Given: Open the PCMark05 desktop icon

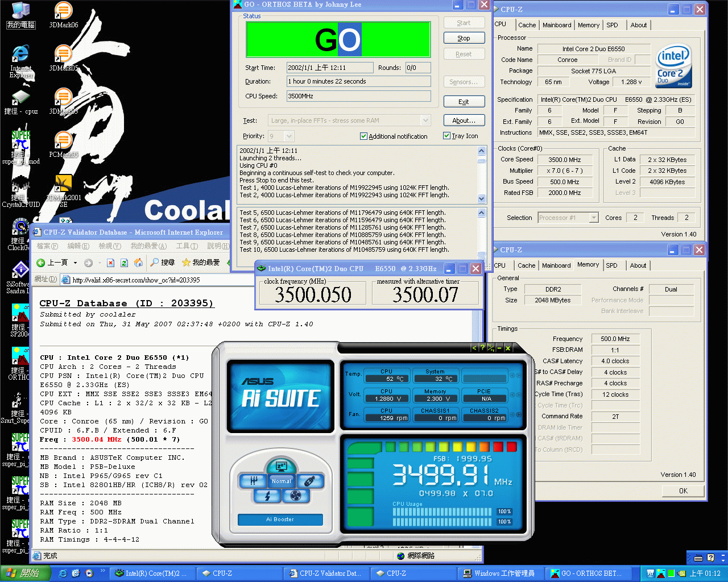Looking at the screenshot, I should [x=63, y=144].
